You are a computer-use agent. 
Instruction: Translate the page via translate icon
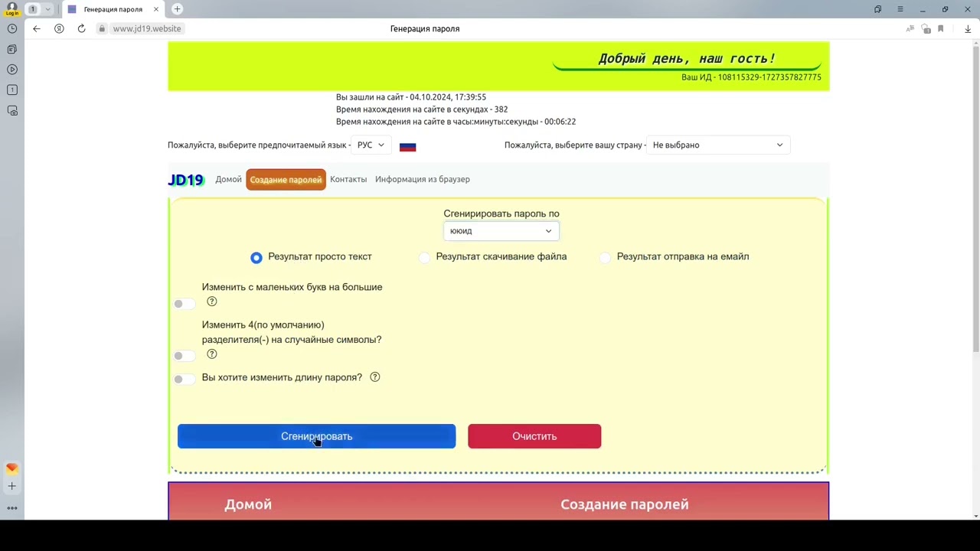pos(910,29)
